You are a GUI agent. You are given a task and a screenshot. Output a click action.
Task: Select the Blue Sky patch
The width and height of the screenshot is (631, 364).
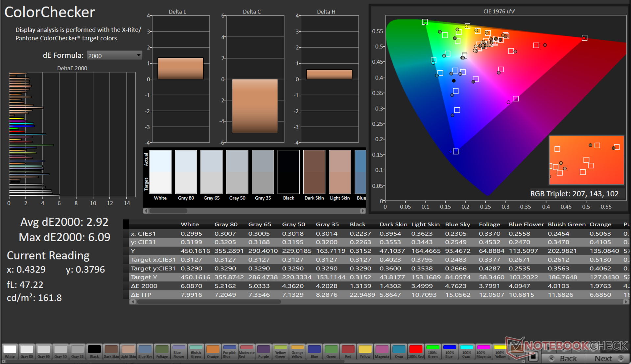(x=145, y=352)
